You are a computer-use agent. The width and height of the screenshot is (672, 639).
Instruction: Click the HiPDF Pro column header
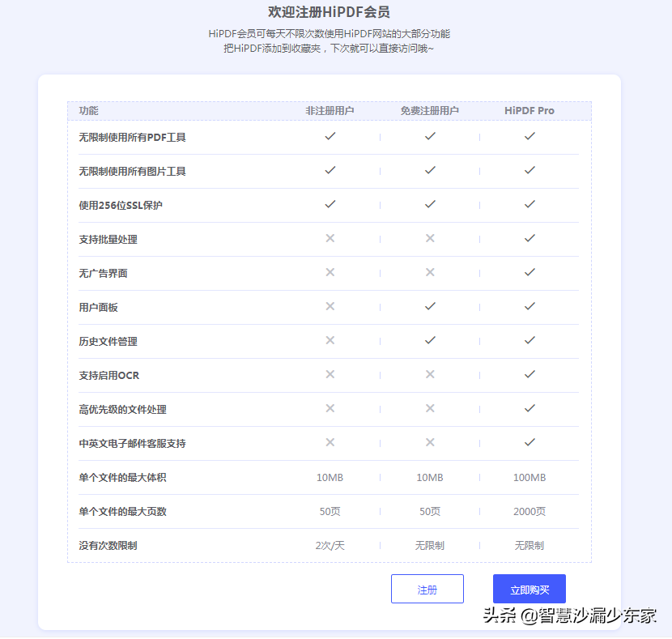tap(530, 111)
